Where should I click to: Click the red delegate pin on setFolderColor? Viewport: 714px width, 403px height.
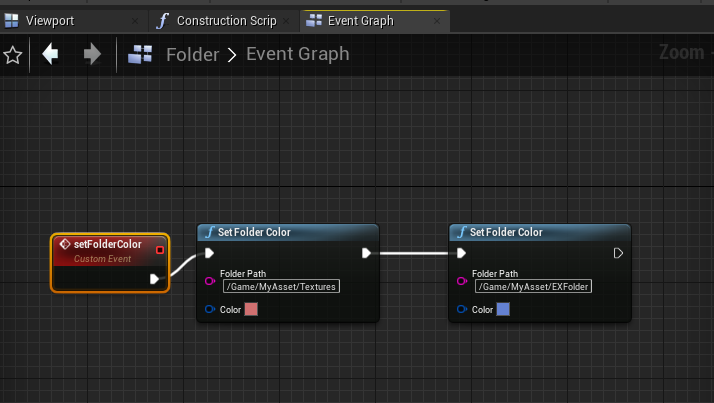[160, 250]
